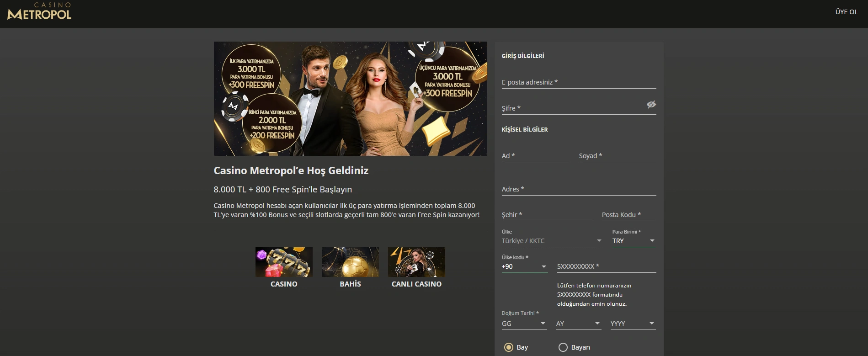Toggle password visibility eye icon
Screen dimensions: 868x356
click(651, 105)
